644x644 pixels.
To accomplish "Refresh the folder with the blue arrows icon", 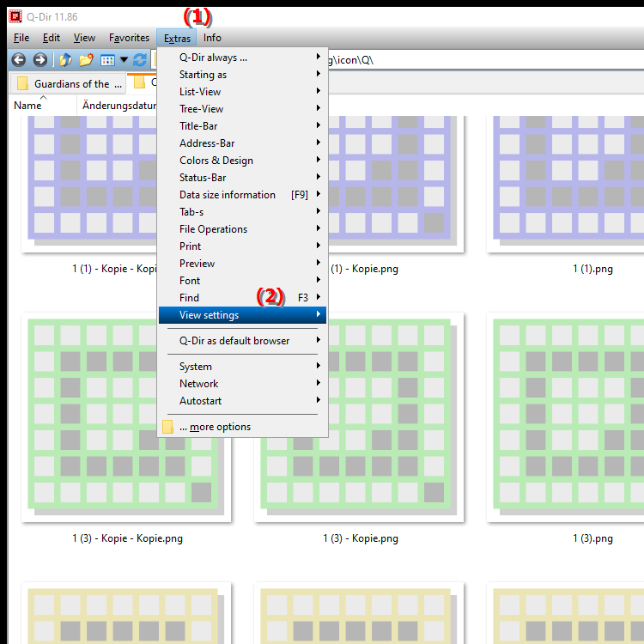I will coord(140,60).
